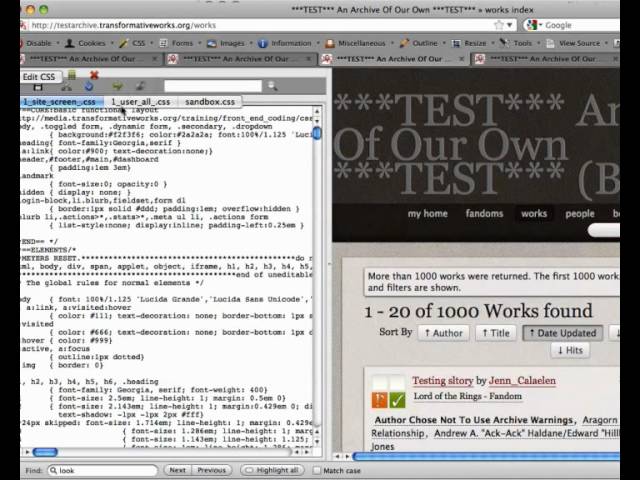The image size is (640, 480).
Task: Open the Google search engine icon menu
Action: [534, 25]
